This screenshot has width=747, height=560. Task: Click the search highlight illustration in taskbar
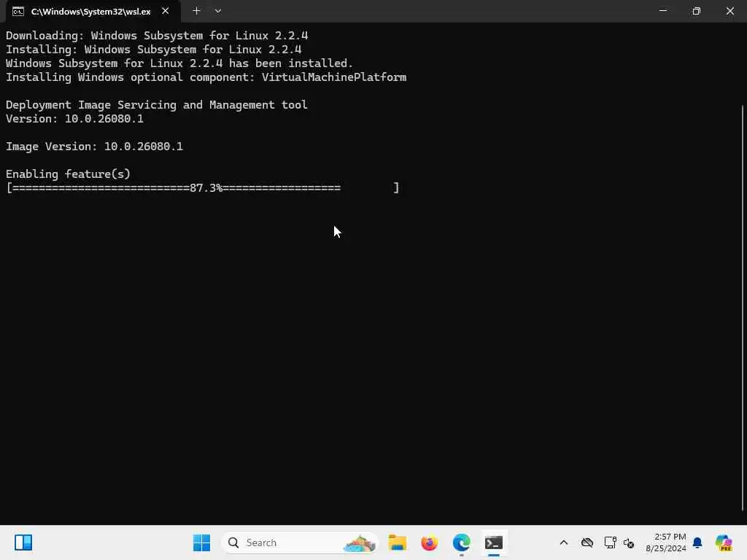coord(360,542)
